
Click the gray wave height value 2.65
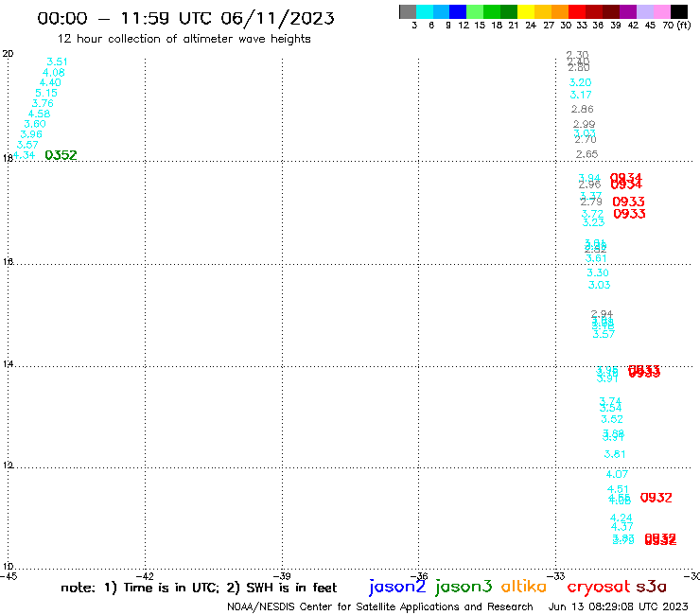tap(586, 154)
